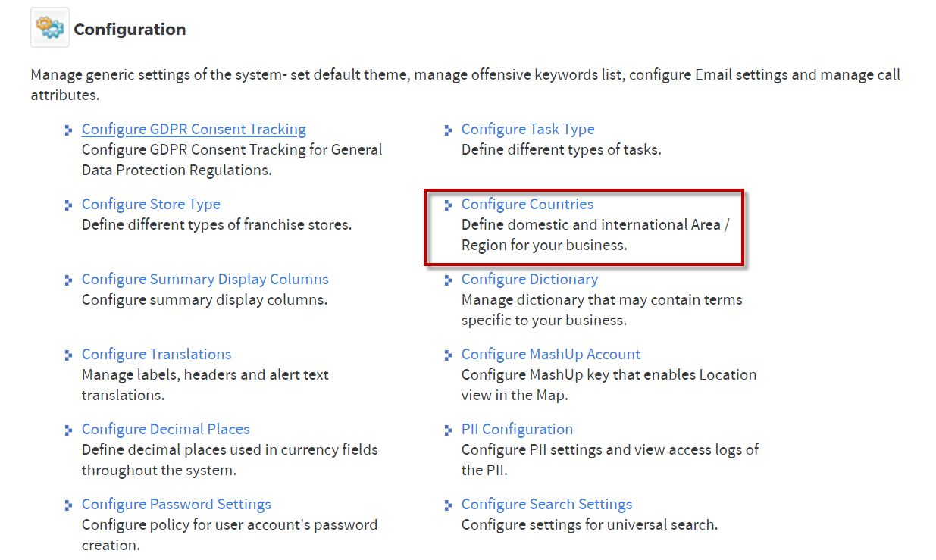Screen dimensions: 936x560
Task: Click bullet icon beside Configure Task Type
Action: [x=449, y=130]
